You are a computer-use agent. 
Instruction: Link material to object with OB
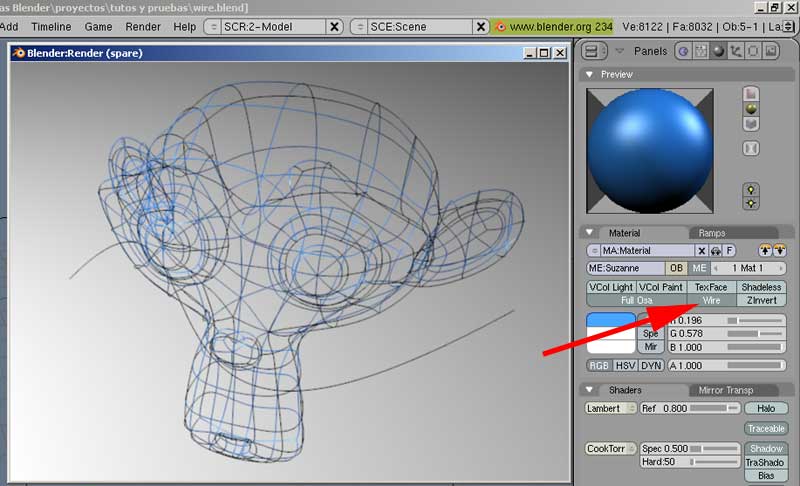(x=676, y=268)
